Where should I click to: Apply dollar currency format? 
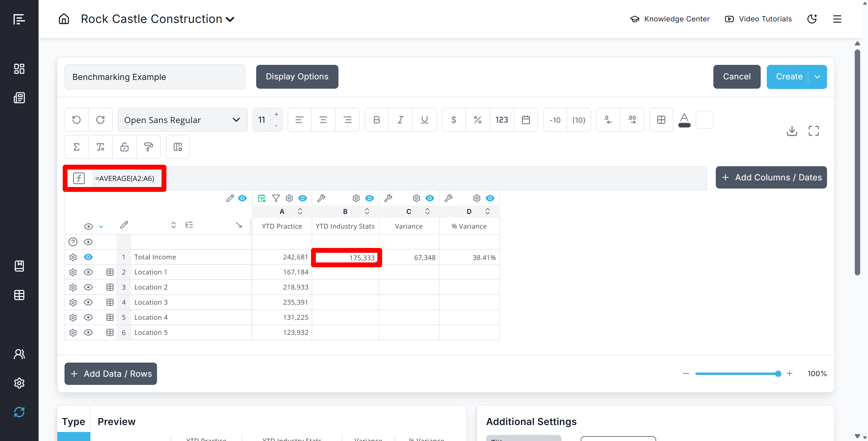click(x=454, y=120)
